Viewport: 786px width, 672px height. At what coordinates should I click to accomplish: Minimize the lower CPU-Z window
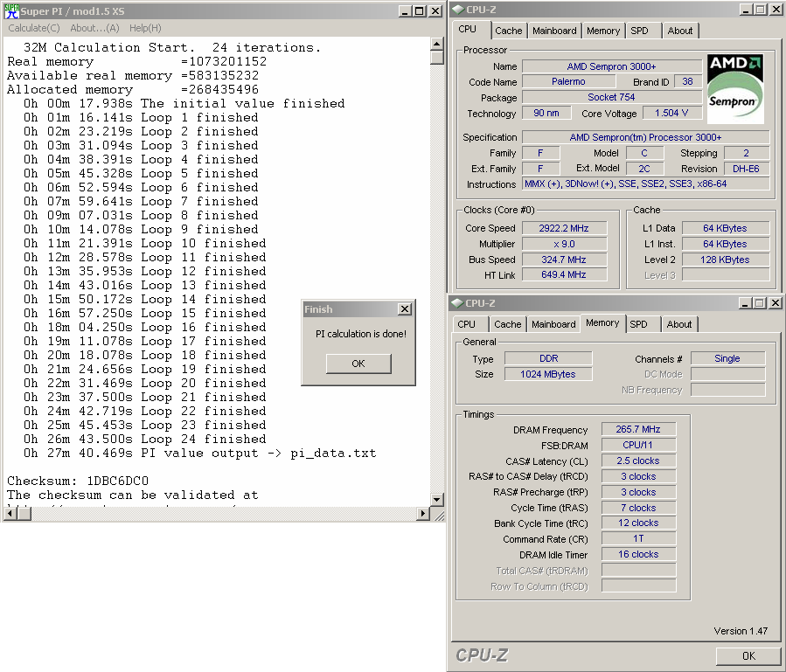pyautogui.click(x=745, y=302)
